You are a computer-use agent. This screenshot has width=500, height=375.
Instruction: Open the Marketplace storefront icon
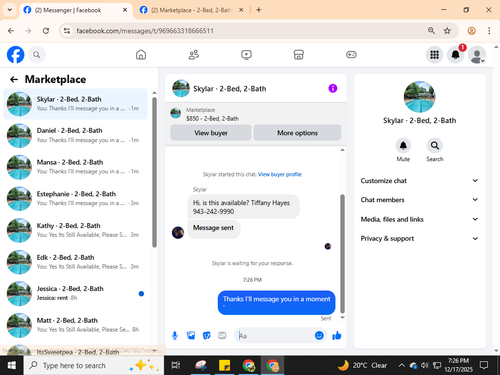[299, 55]
